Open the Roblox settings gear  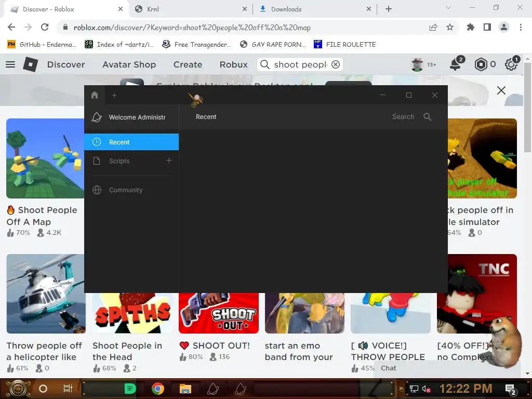point(511,64)
